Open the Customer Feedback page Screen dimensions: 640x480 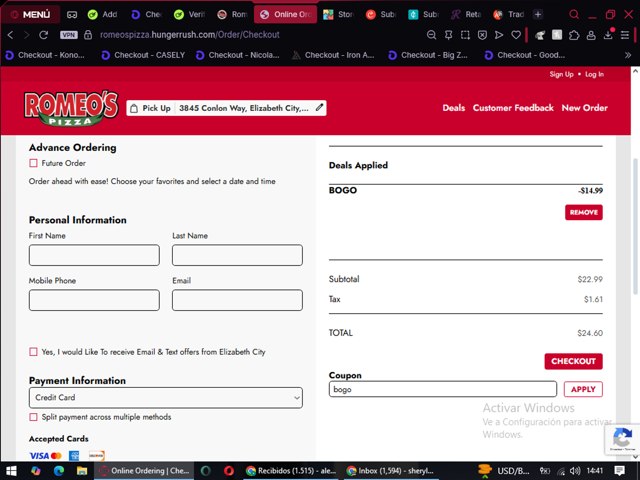tap(513, 108)
